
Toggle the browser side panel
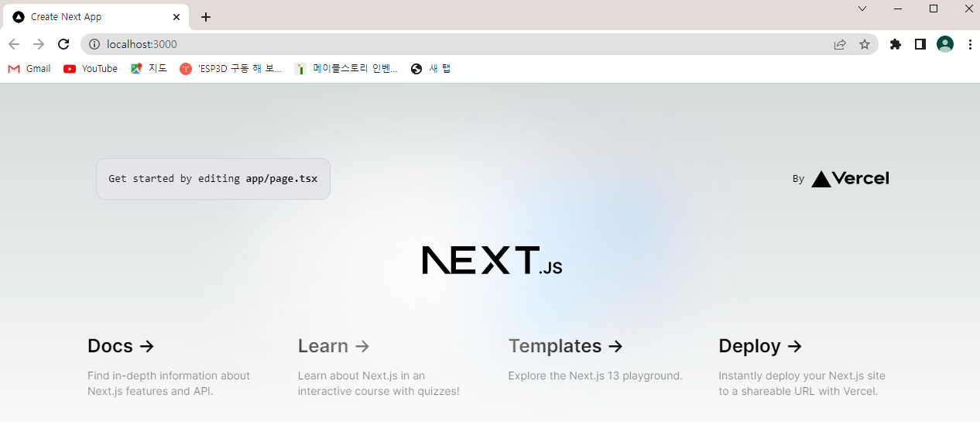coord(920,44)
